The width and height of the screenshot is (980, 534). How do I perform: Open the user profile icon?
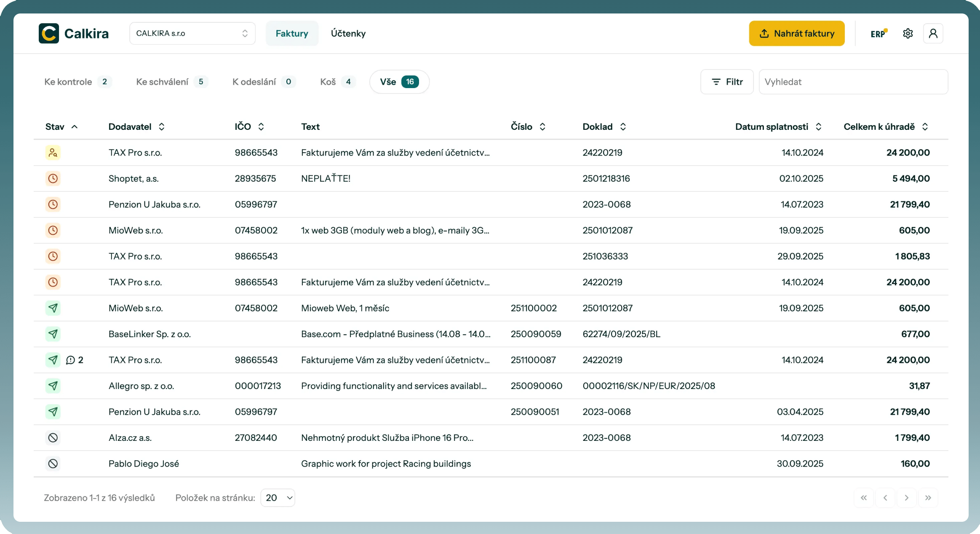(x=933, y=34)
